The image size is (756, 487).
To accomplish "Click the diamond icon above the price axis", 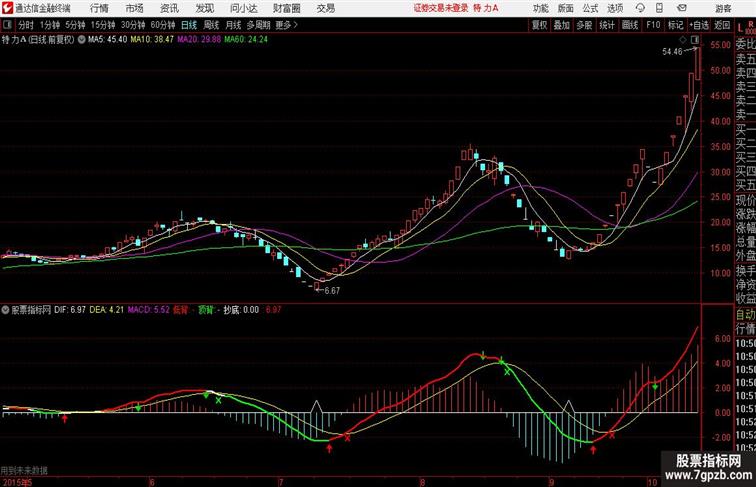I will (x=683, y=40).
